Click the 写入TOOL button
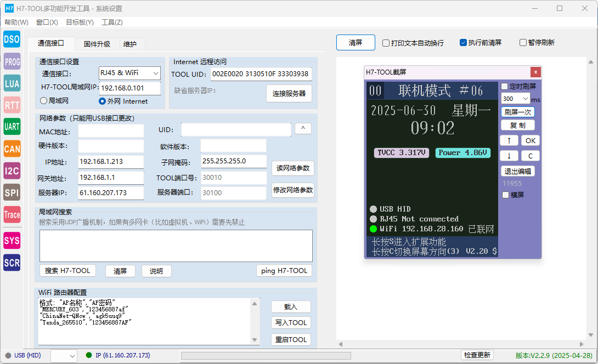This screenshot has width=598, height=364. click(291, 323)
